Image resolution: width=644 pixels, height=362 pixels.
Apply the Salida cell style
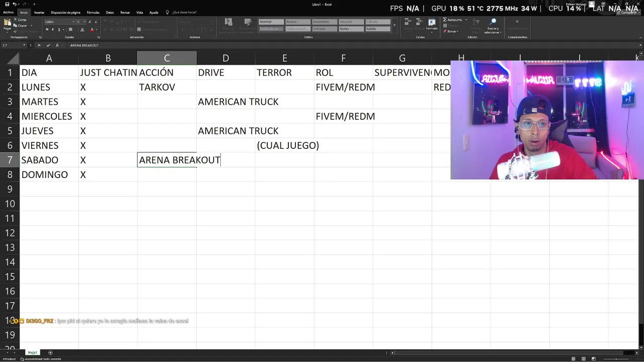point(377,29)
